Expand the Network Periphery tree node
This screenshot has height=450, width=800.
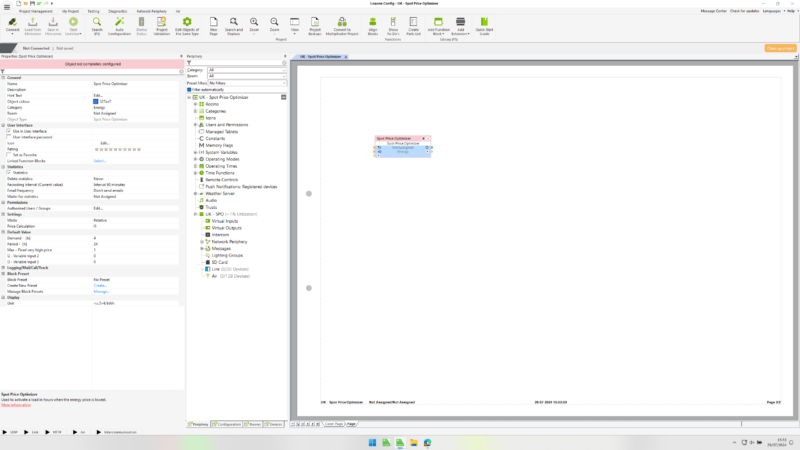(x=202, y=241)
